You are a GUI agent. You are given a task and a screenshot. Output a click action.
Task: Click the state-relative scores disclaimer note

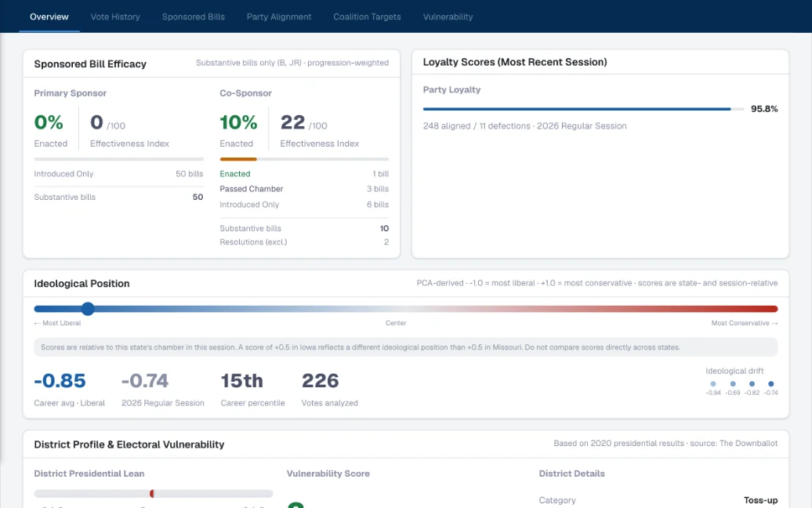point(406,347)
